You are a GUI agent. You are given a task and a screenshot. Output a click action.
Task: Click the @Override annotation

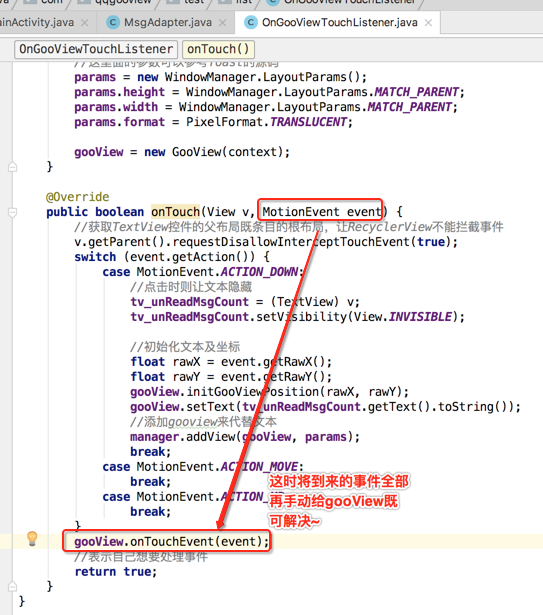pos(78,197)
